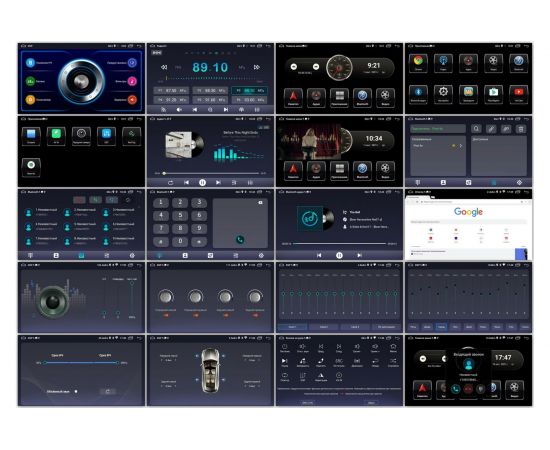Open the YouTube tile in apps grid
Image resolution: width=550 pixels, height=450 pixels.
coord(518,94)
